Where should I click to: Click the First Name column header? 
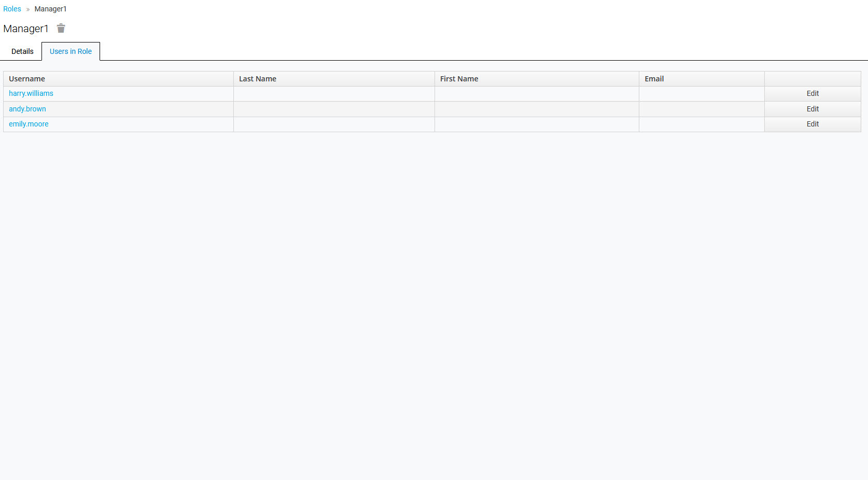459,79
